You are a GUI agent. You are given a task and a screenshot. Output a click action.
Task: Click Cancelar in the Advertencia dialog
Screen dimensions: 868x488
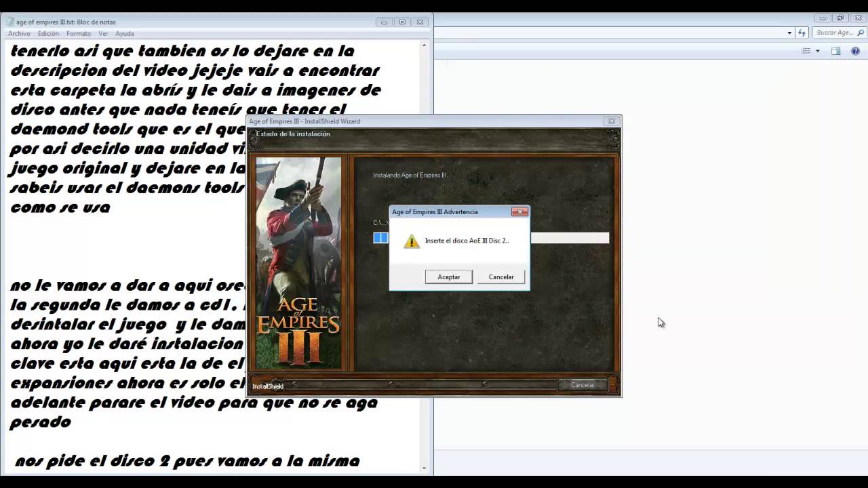pyautogui.click(x=501, y=277)
